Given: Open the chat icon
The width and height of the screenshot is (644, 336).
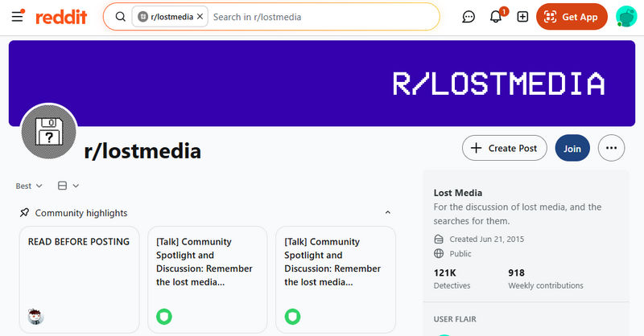Looking at the screenshot, I should tap(469, 17).
